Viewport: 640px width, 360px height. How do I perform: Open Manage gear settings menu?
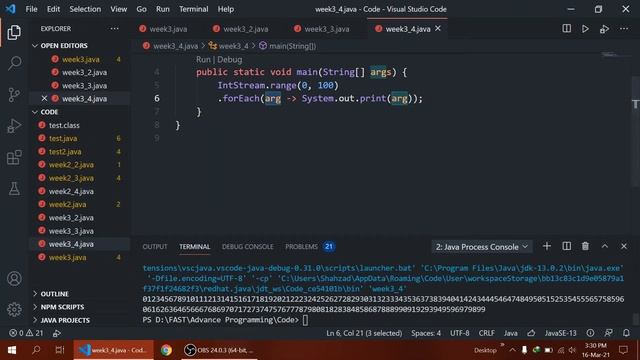click(x=14, y=309)
